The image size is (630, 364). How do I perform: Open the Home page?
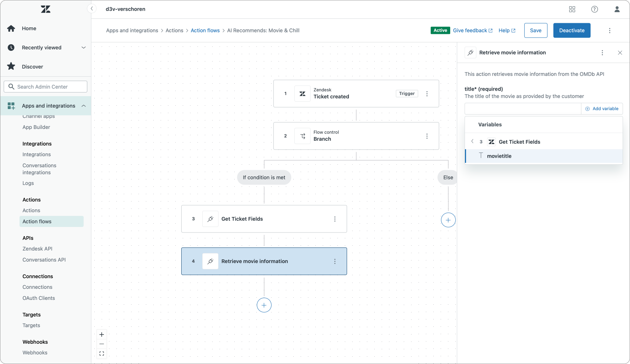[29, 28]
